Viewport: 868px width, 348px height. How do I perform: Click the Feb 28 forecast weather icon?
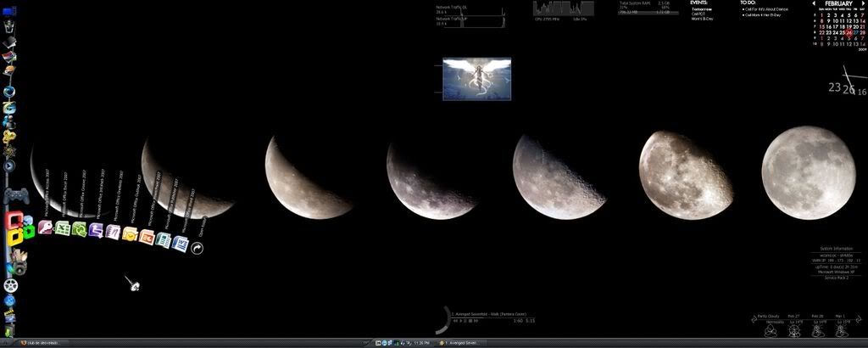(x=818, y=330)
